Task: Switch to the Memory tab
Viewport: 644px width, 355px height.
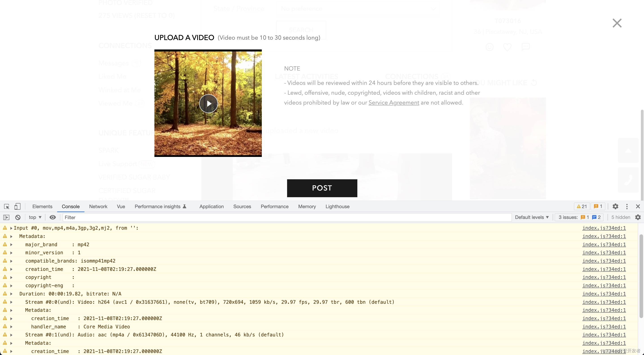Action: pos(307,207)
